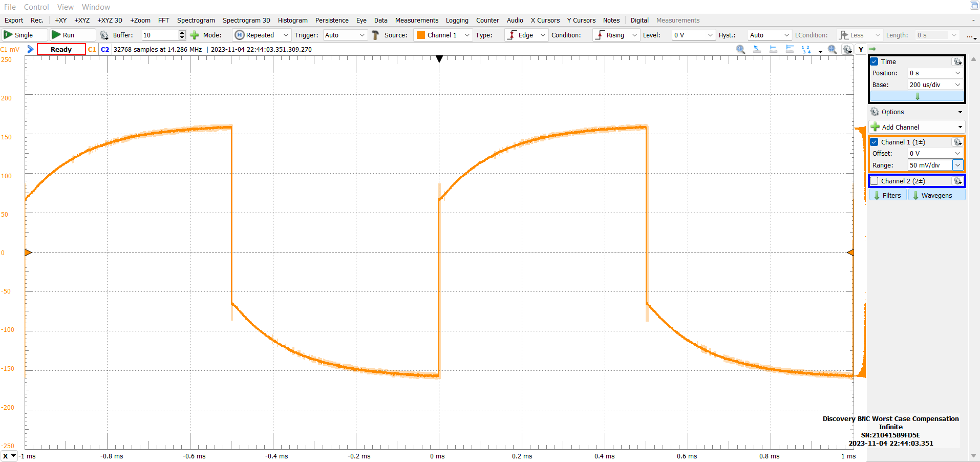Toggle the Persistence view
The width and height of the screenshot is (980, 462).
(332, 20)
